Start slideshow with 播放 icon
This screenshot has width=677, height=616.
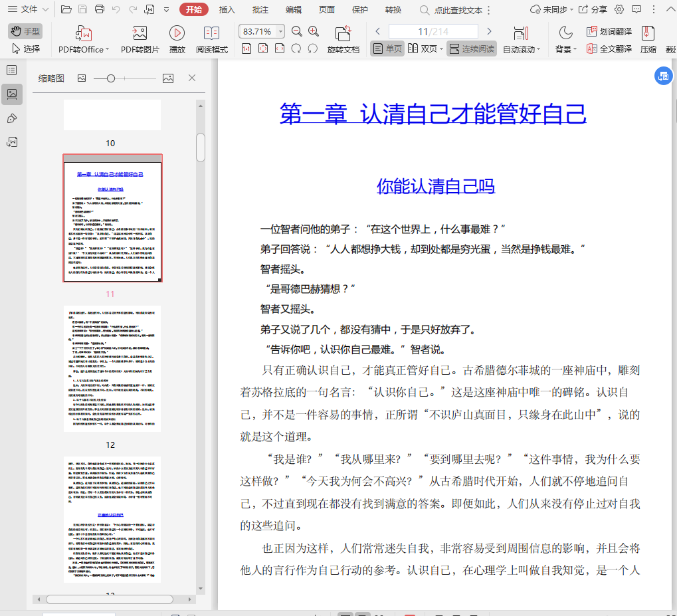(x=177, y=33)
